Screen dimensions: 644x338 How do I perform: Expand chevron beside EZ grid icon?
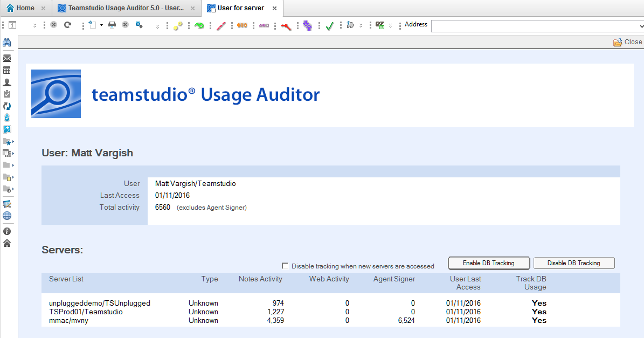click(390, 25)
